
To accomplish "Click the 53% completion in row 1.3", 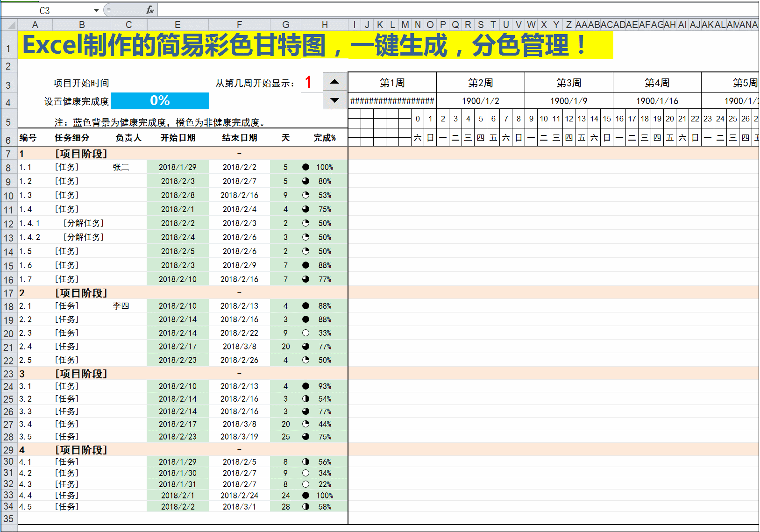I will click(x=325, y=195).
